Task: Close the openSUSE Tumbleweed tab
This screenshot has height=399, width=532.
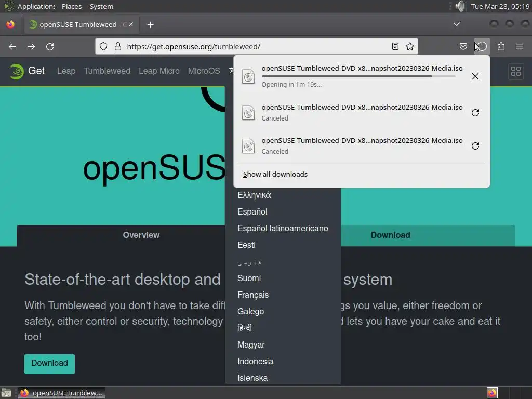Action: click(131, 24)
